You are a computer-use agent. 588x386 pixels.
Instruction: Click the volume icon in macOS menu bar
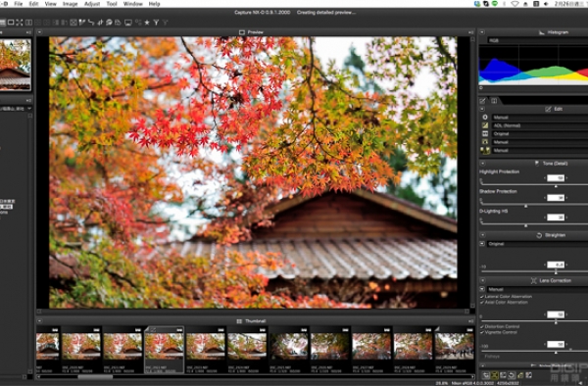tap(547, 4)
